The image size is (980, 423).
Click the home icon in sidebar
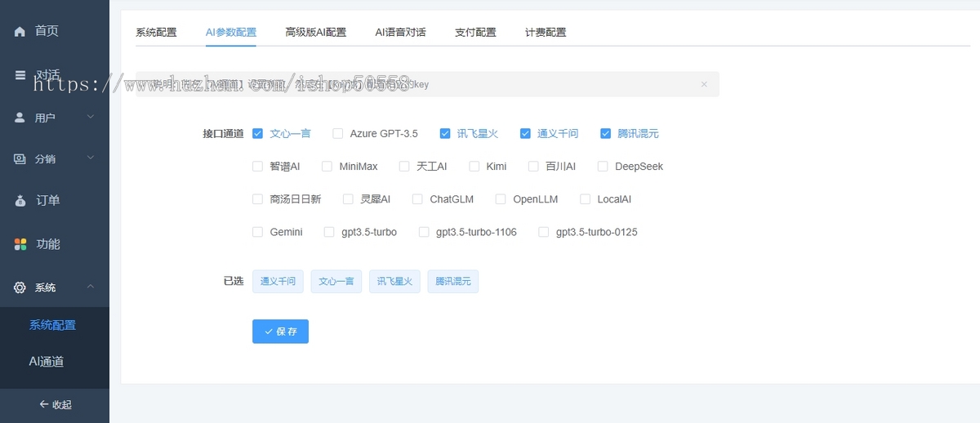(x=20, y=31)
